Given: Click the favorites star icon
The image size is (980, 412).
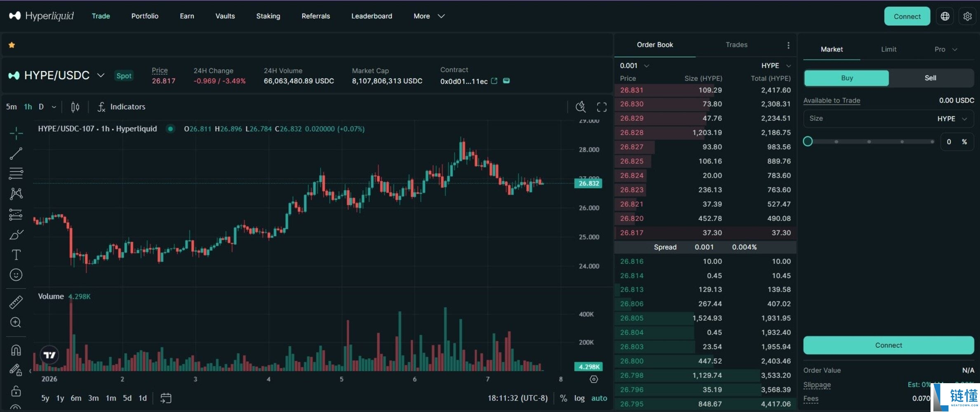Looking at the screenshot, I should [12, 45].
